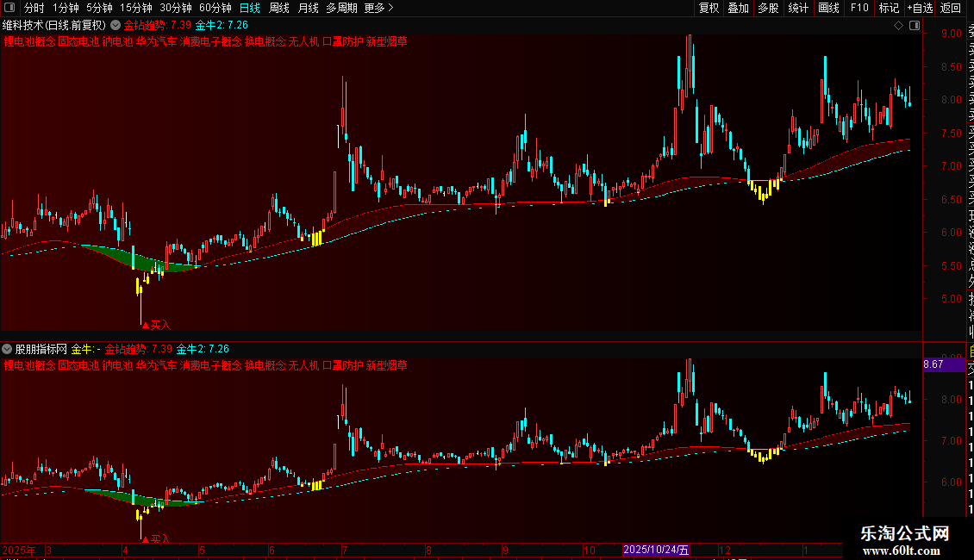Expand the 更多 periods menu
This screenshot has height=560, width=974.
[x=378, y=8]
